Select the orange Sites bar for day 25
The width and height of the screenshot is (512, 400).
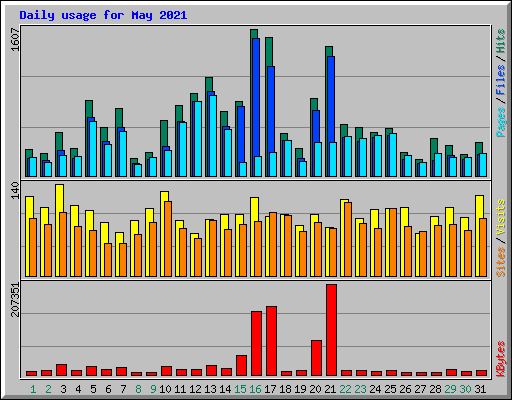click(393, 242)
